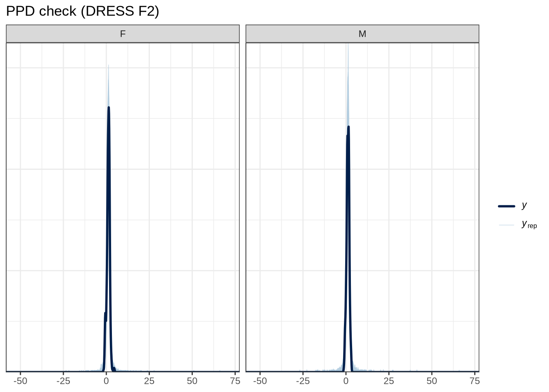Click the light y rep spike top in F panel

click(108, 65)
